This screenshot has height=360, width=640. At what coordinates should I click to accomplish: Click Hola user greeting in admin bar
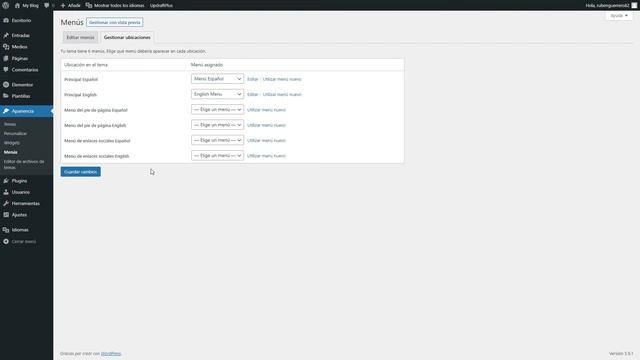pos(607,5)
